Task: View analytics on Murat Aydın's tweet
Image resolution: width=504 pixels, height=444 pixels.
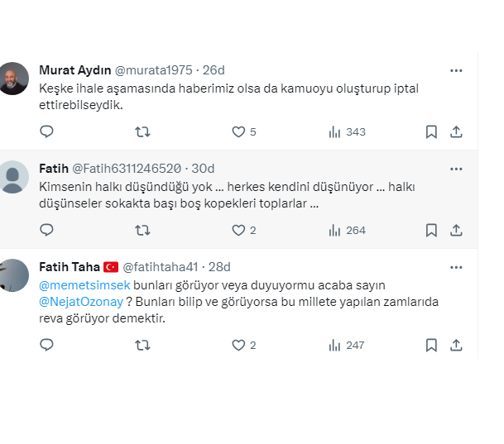Action: coord(335,131)
